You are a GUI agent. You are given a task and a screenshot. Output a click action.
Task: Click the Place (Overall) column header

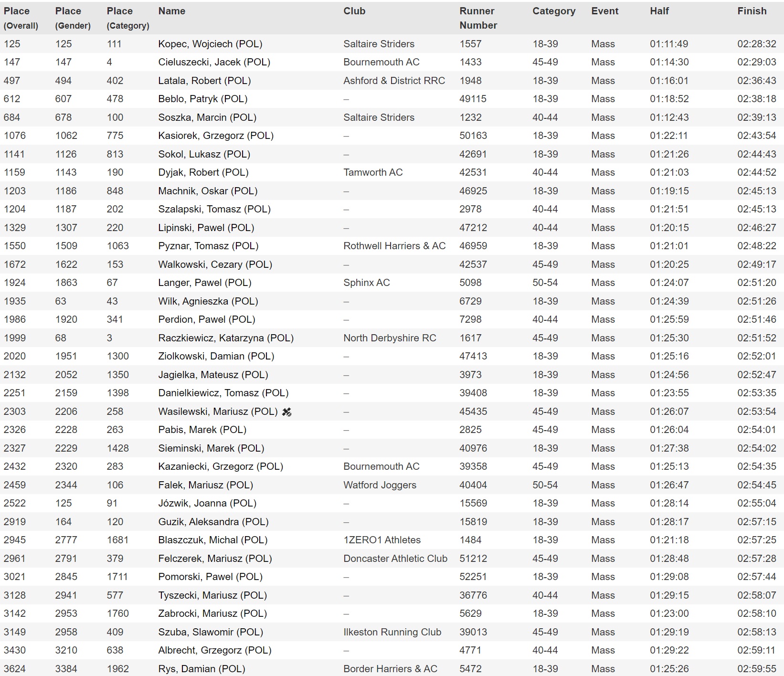21,18
